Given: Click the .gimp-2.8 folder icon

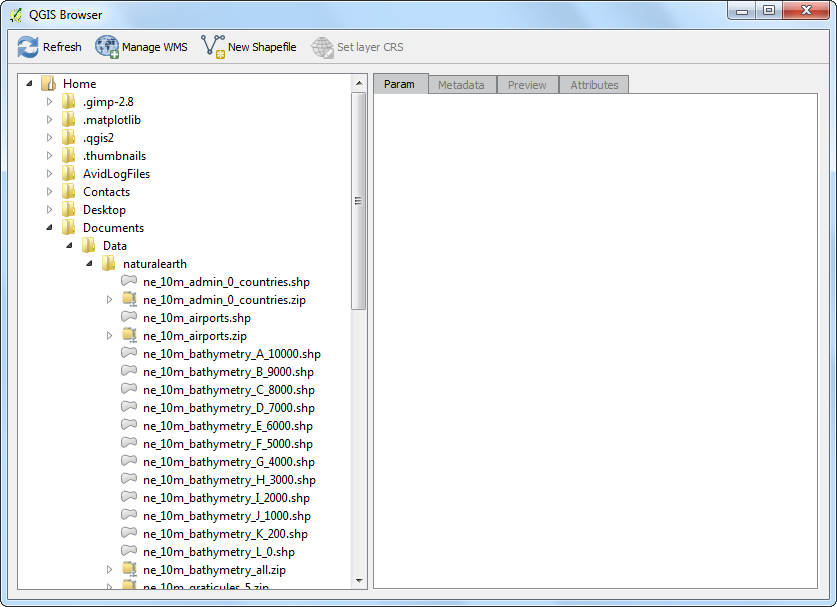Looking at the screenshot, I should [68, 101].
